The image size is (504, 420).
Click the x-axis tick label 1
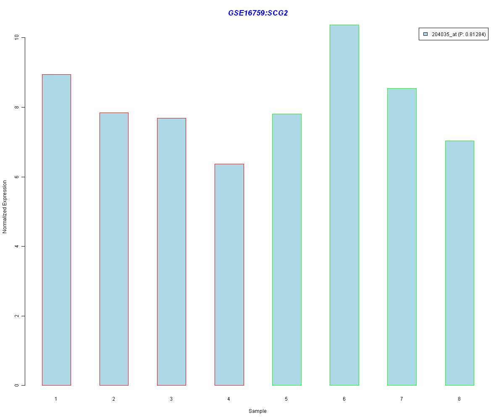[x=56, y=399]
